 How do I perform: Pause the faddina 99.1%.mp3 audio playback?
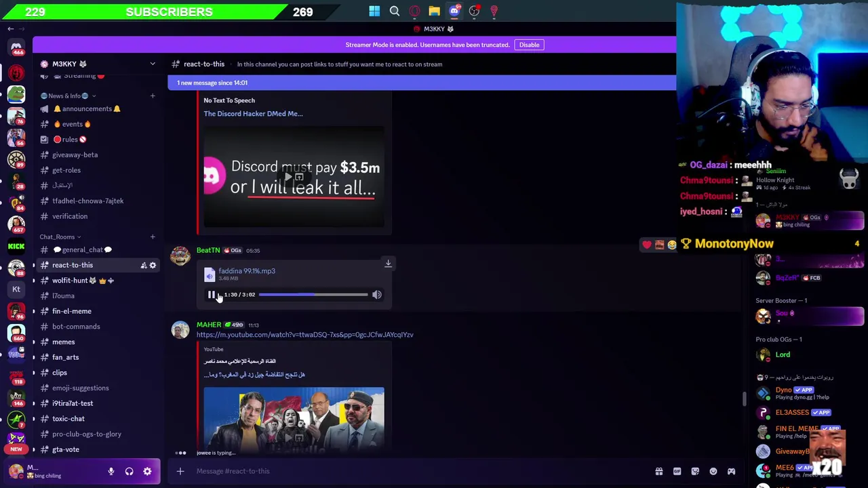[x=212, y=295]
